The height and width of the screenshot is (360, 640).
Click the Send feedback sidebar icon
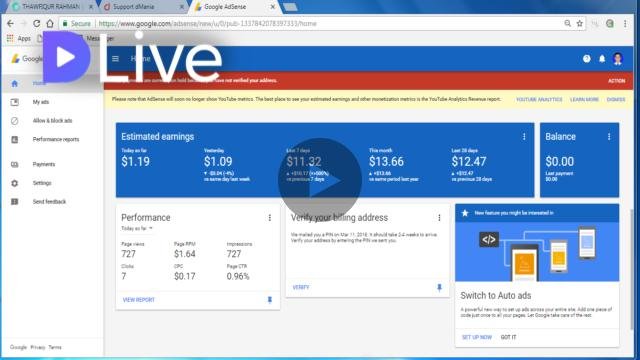pyautogui.click(x=15, y=202)
